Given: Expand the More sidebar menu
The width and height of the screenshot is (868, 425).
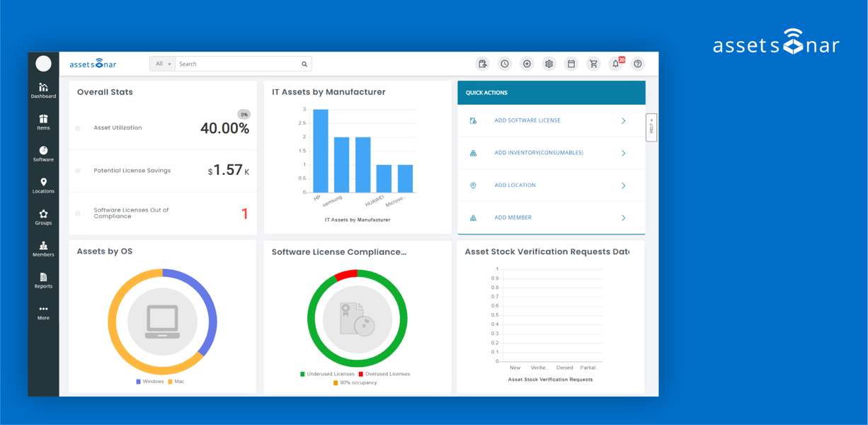Looking at the screenshot, I should [43, 312].
